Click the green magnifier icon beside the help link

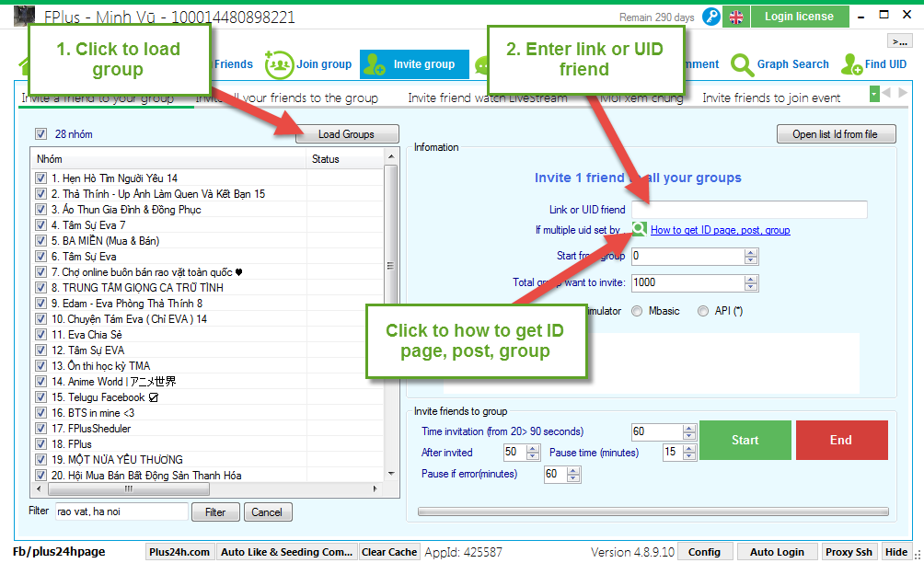click(640, 229)
